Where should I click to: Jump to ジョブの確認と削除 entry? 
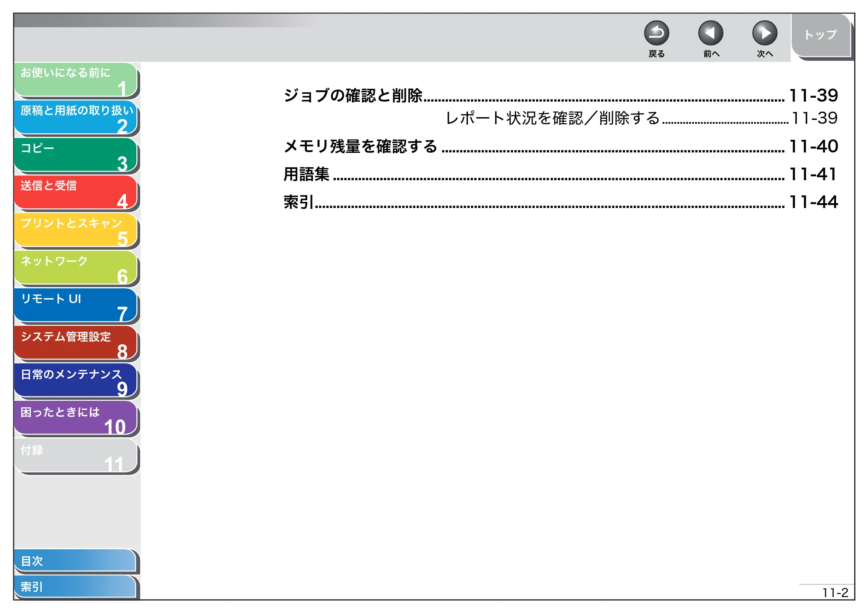coord(560,96)
